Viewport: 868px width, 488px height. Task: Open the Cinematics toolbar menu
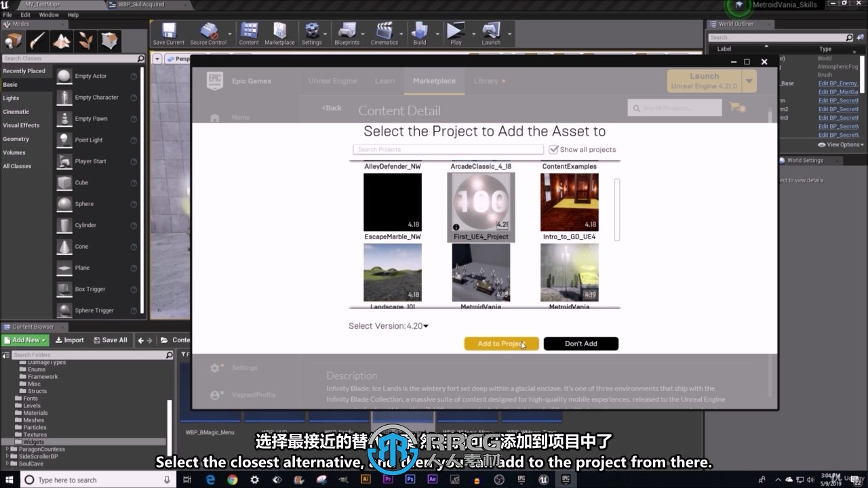pos(384,34)
